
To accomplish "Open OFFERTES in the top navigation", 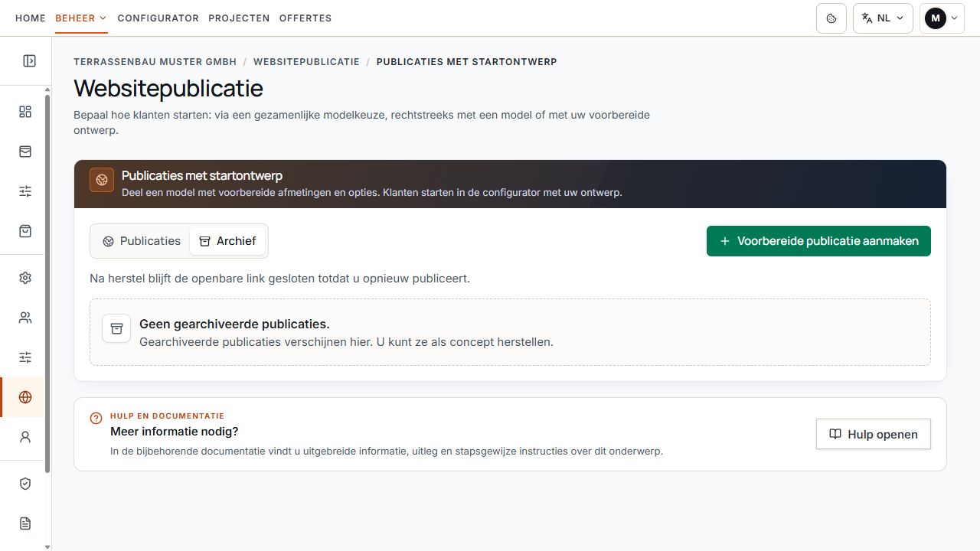I will pyautogui.click(x=305, y=18).
